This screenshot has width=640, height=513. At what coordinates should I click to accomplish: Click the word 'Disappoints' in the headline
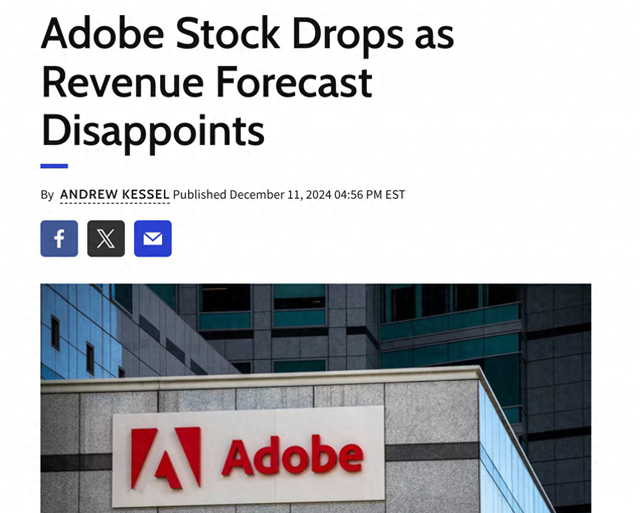[x=152, y=130]
